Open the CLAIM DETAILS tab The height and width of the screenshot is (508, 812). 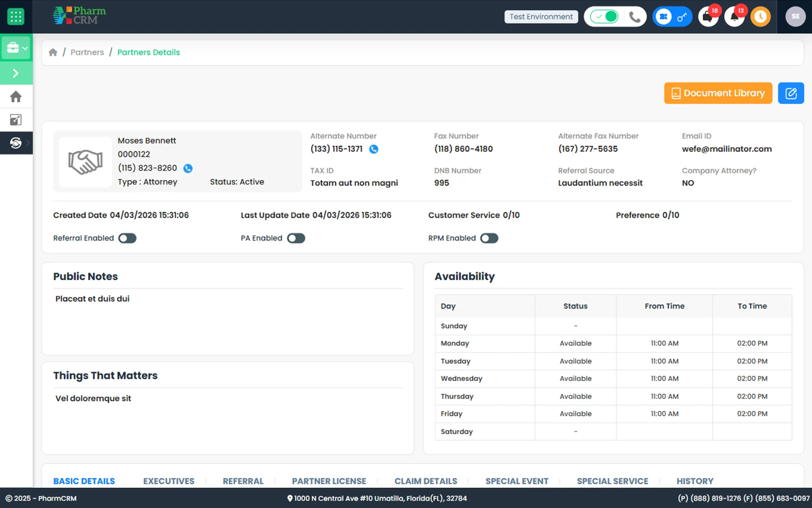point(426,481)
